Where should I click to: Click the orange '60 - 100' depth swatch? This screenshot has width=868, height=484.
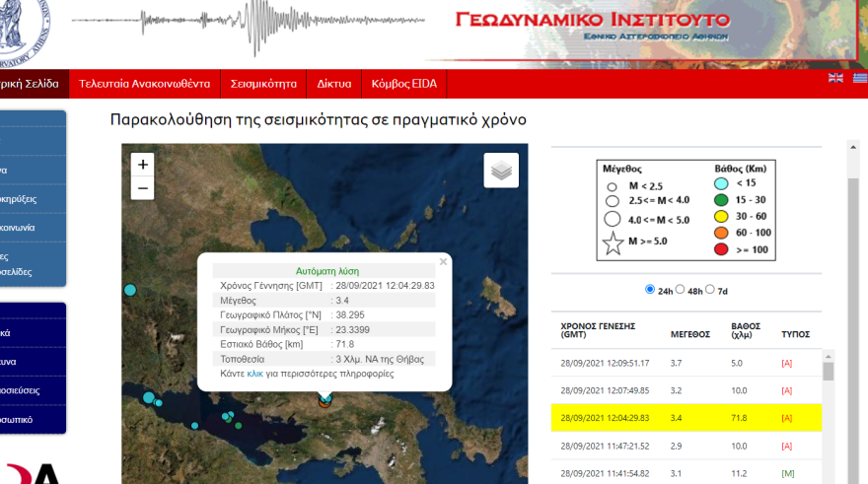tap(721, 233)
